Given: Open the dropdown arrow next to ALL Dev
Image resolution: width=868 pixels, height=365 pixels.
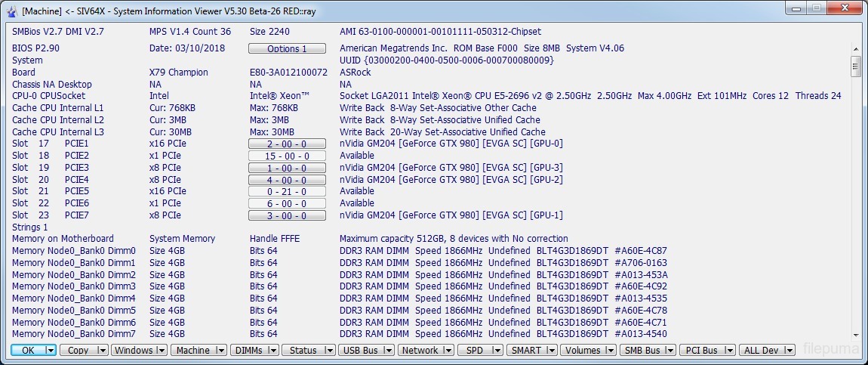Looking at the screenshot, I should [x=789, y=351].
